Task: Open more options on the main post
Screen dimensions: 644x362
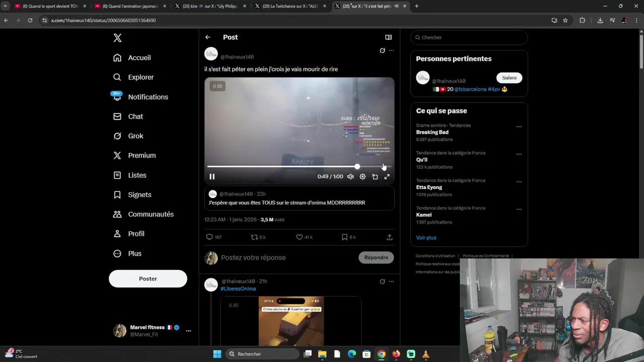Action: [391, 50]
